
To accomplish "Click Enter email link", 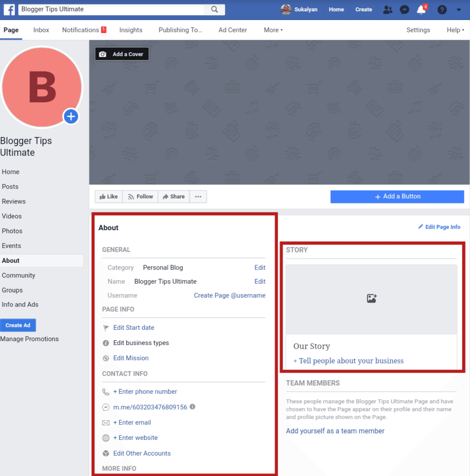I will pos(132,422).
